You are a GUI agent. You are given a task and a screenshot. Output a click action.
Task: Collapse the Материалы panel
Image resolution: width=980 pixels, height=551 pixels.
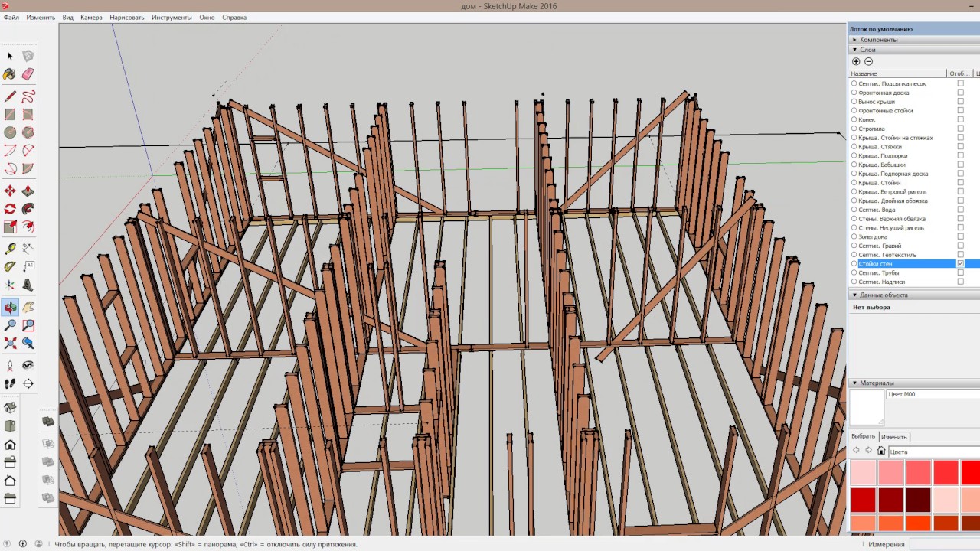(854, 383)
